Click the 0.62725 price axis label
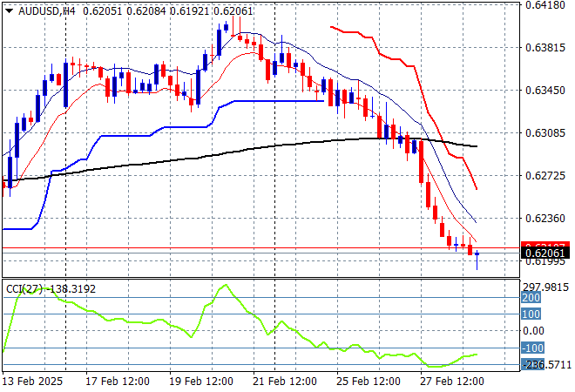 coord(546,176)
